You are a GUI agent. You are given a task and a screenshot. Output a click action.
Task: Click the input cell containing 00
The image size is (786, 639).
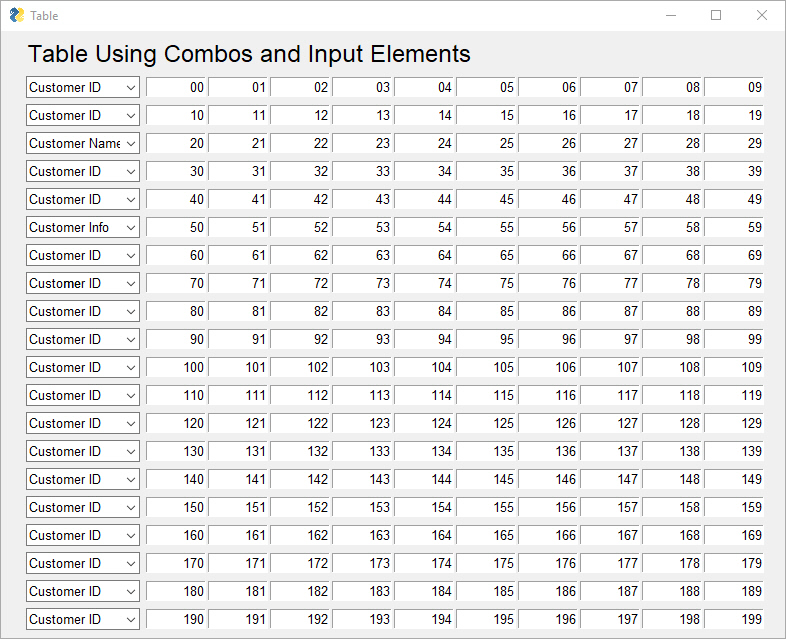pyautogui.click(x=176, y=87)
